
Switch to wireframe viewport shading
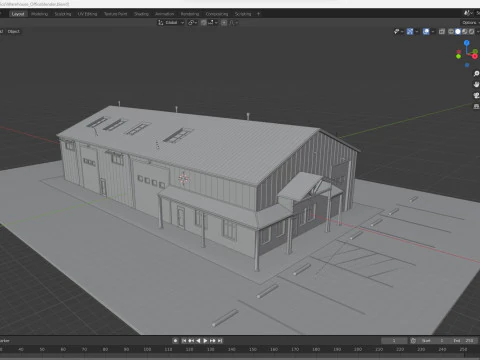click(x=451, y=31)
